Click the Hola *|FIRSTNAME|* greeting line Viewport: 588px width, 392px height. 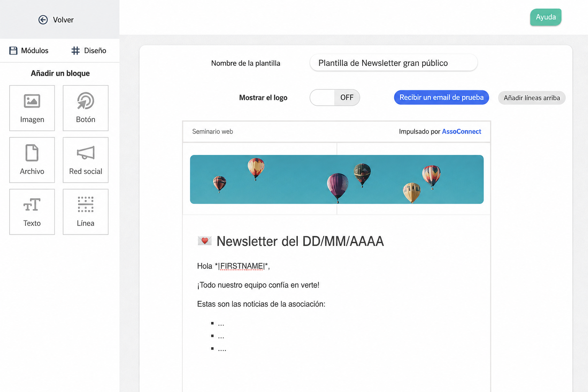point(234,266)
